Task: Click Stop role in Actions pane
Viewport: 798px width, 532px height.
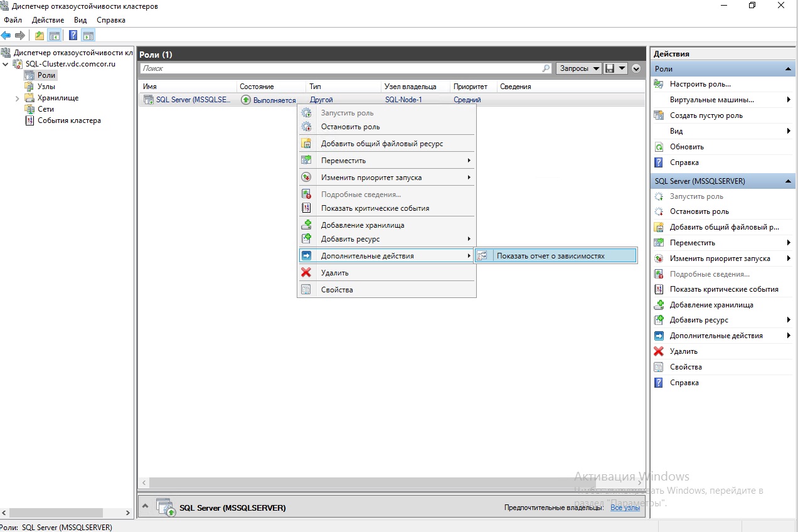Action: [x=700, y=211]
